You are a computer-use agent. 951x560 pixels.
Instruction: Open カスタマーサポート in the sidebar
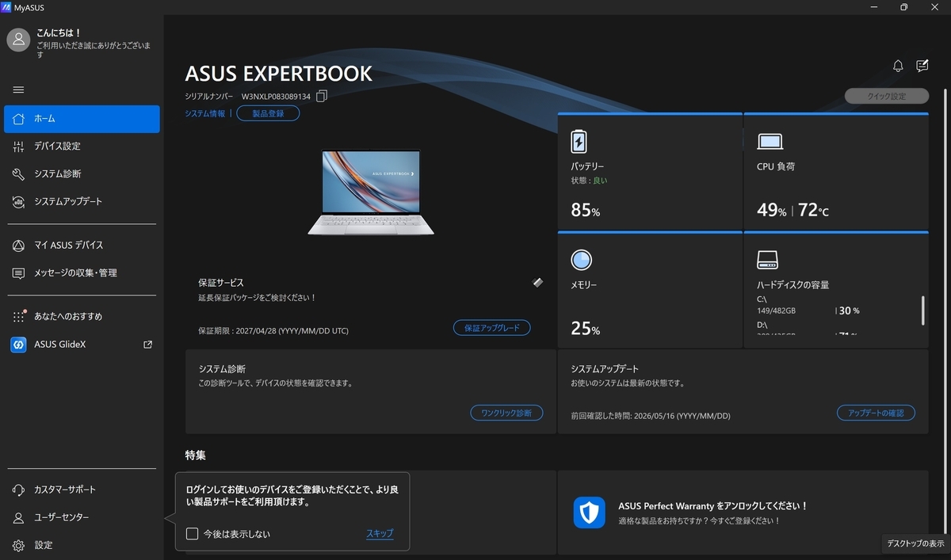(x=82, y=490)
